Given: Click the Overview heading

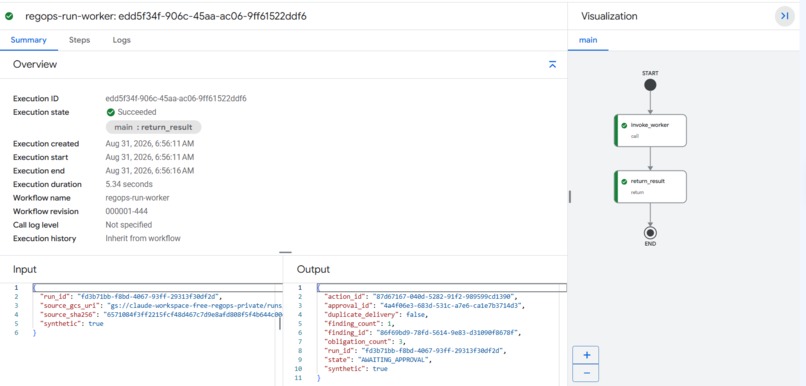Looking at the screenshot, I should click(x=35, y=65).
